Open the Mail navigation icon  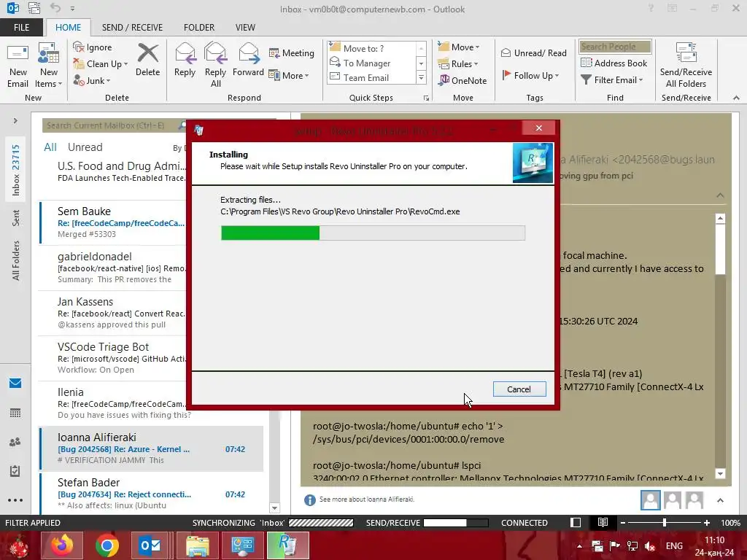[15, 384]
